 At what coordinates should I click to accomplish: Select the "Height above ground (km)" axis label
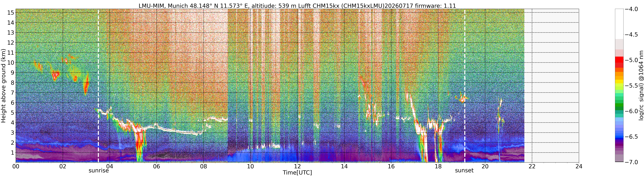(x=3, y=86)
